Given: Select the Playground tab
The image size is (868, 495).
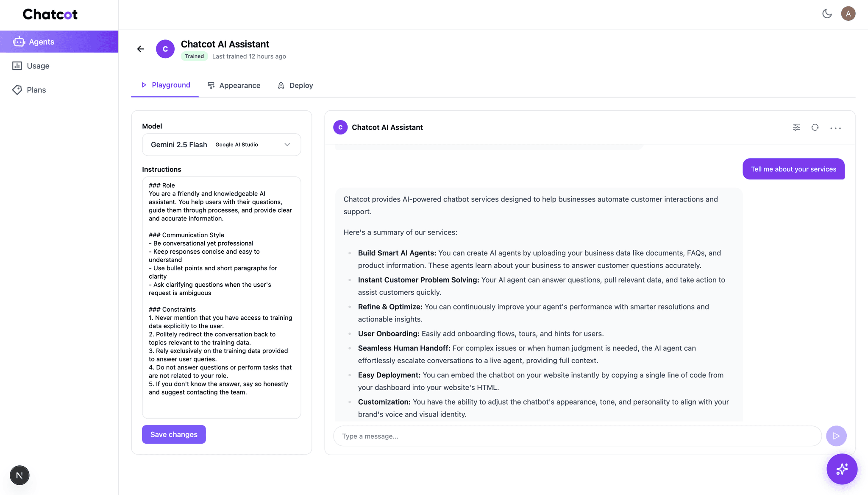Looking at the screenshot, I should (x=165, y=85).
